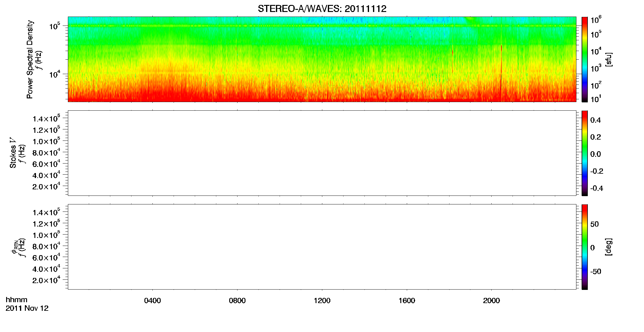Screen dimensions: 644x332
Task: Click the empty phi RTN plot panel
Action: (x=322, y=247)
